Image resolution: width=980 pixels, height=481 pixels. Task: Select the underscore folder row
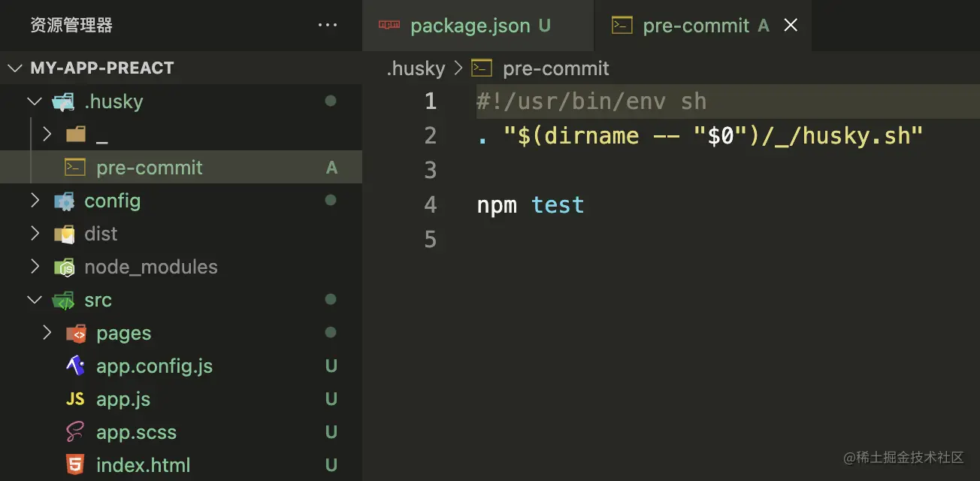(x=181, y=135)
